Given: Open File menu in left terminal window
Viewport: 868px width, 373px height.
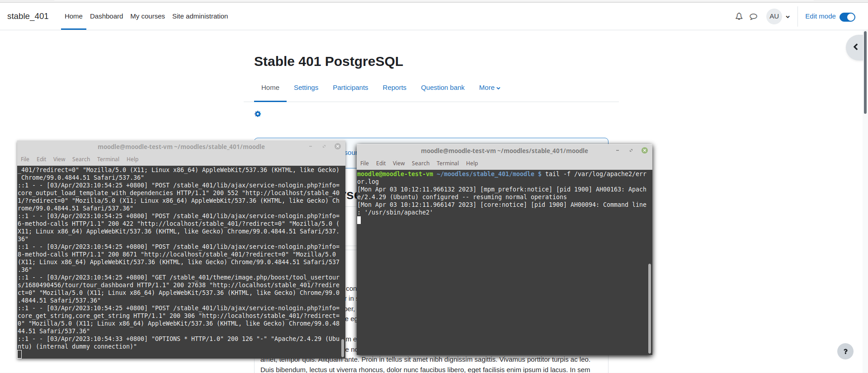Looking at the screenshot, I should pyautogui.click(x=25, y=159).
